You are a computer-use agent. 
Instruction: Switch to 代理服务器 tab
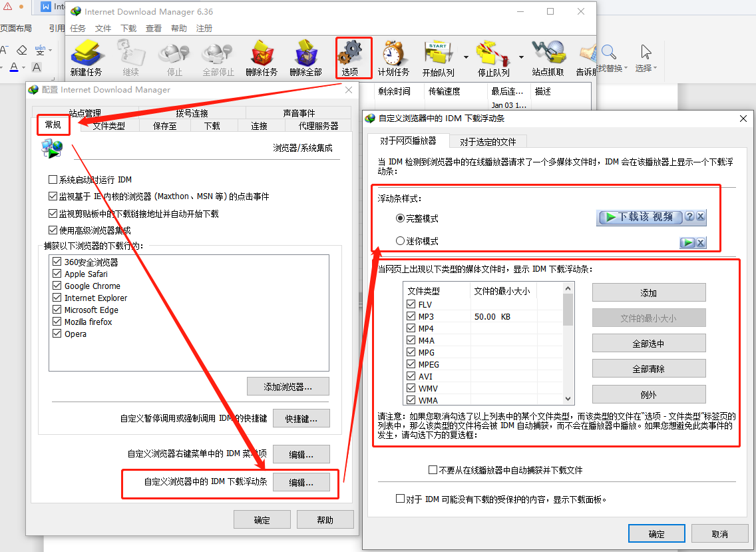tap(318, 126)
